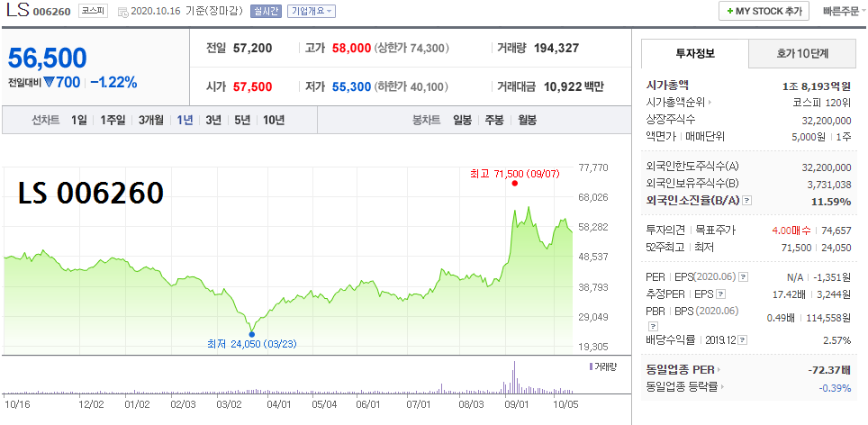Open the 동일업종 PER link
This screenshot has width=868, height=425.
click(680, 370)
